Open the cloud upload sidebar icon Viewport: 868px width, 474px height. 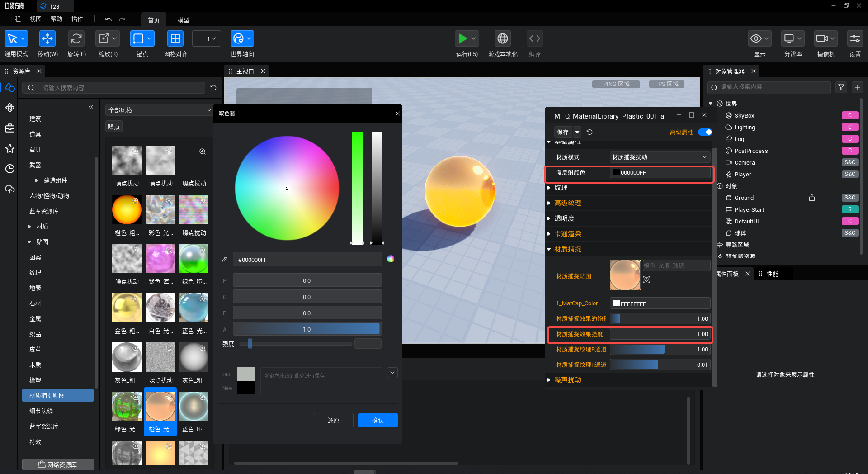[10, 189]
